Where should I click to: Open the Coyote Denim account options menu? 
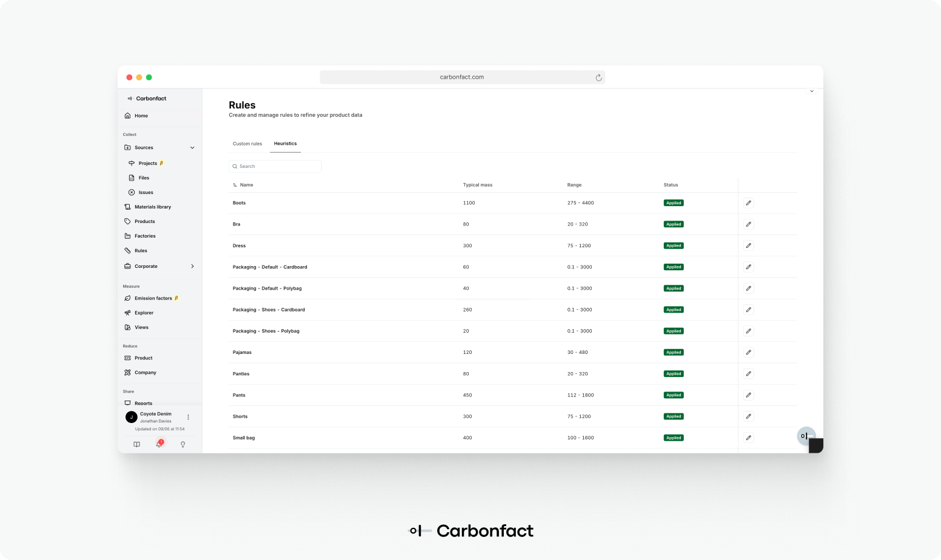[x=188, y=417]
